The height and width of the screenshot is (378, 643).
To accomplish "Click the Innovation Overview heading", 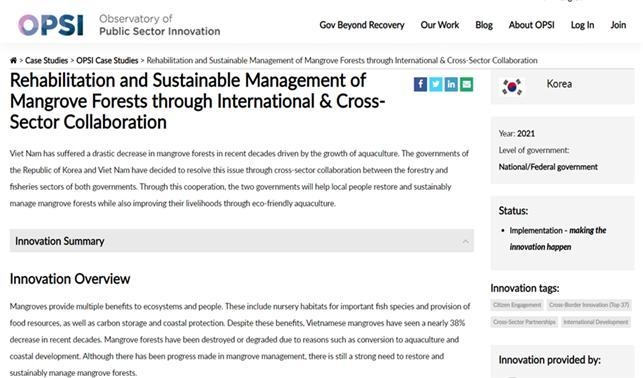I will (x=70, y=279).
